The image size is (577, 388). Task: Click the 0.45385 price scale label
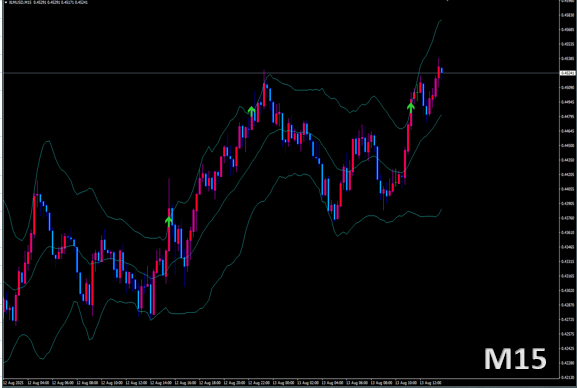(568, 59)
